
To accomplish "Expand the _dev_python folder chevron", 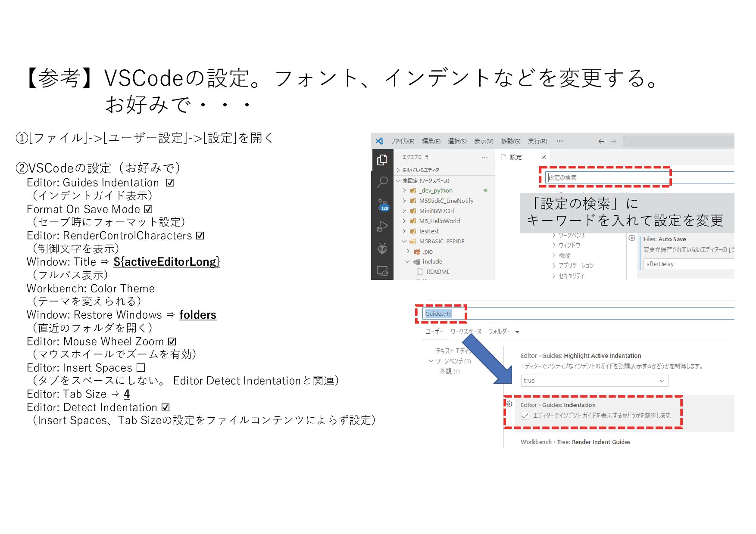I will [404, 190].
